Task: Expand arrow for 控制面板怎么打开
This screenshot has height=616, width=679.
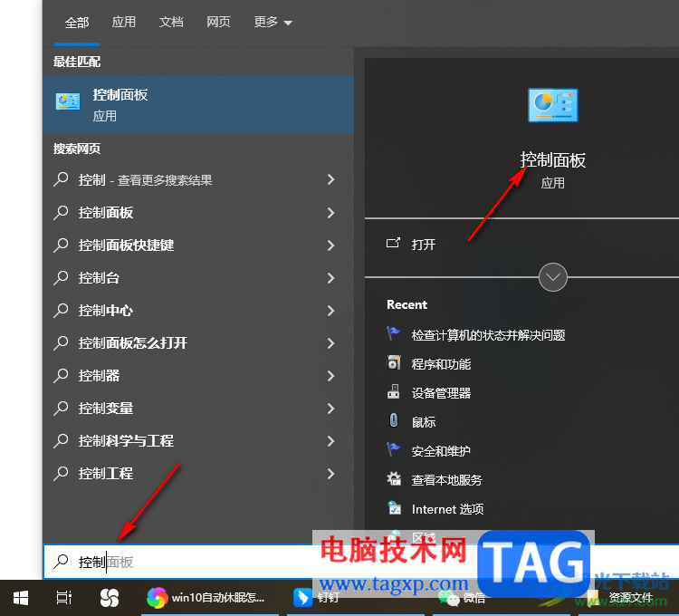Action: [330, 343]
